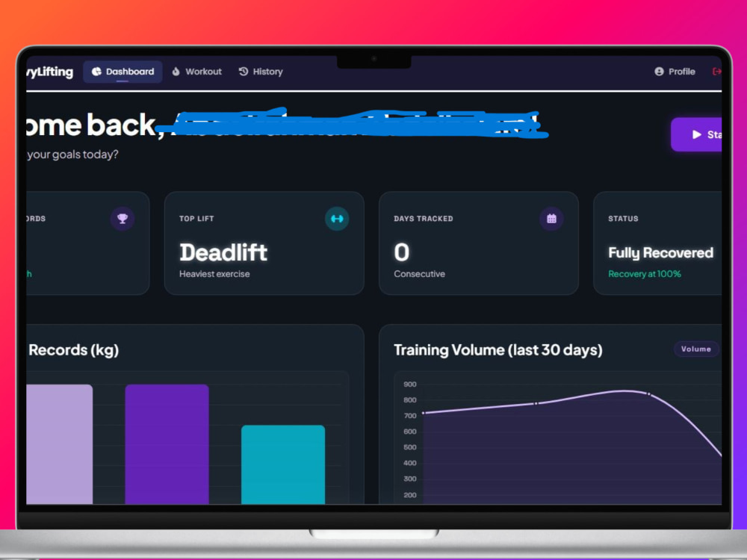Click the calendar icon on Days Tracked card
This screenshot has width=747, height=560.
pos(551,219)
